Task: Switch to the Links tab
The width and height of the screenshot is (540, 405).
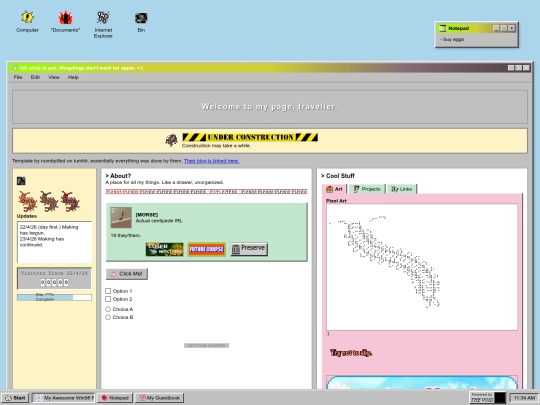Action: [402, 189]
